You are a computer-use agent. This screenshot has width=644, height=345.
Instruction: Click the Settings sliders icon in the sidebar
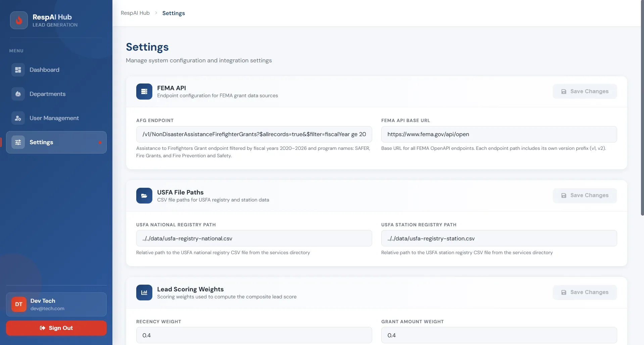pyautogui.click(x=18, y=142)
